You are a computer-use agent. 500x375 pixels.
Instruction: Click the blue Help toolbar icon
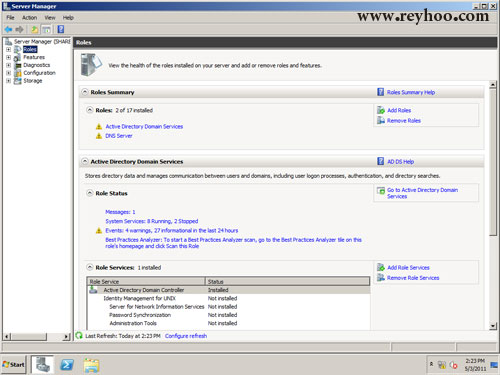point(61,29)
